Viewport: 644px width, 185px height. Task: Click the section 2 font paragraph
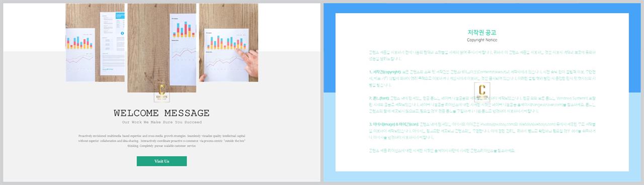482,105
